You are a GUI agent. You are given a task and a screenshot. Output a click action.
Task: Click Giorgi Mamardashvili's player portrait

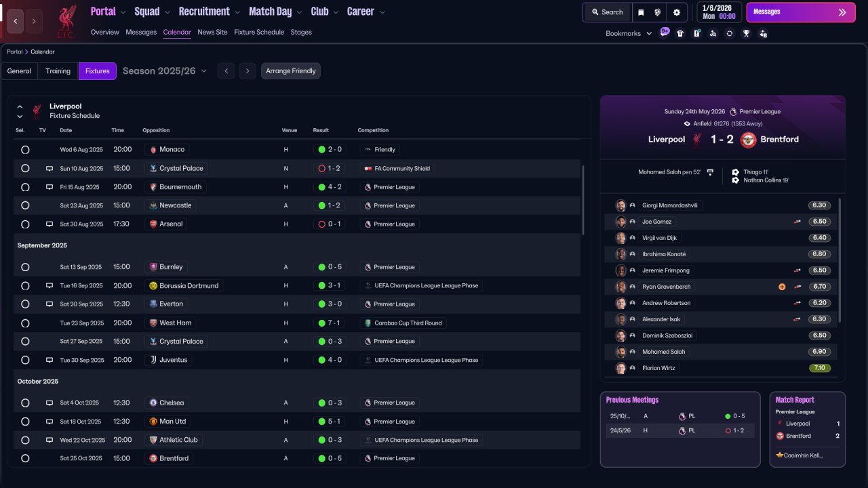tap(620, 205)
